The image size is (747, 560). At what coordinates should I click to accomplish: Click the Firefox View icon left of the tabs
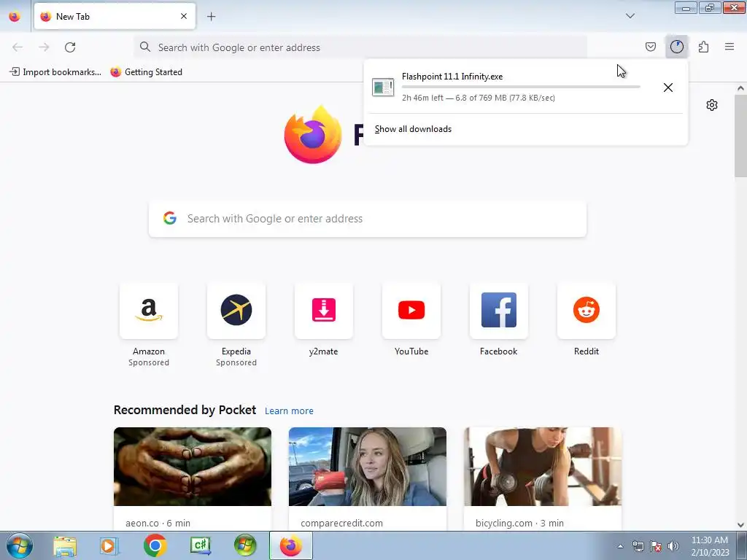[15, 16]
